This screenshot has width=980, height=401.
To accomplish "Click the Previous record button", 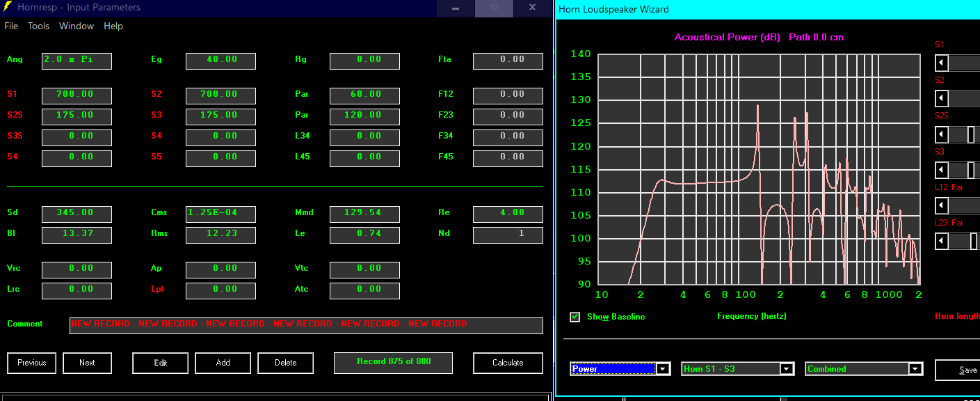I will click(32, 363).
